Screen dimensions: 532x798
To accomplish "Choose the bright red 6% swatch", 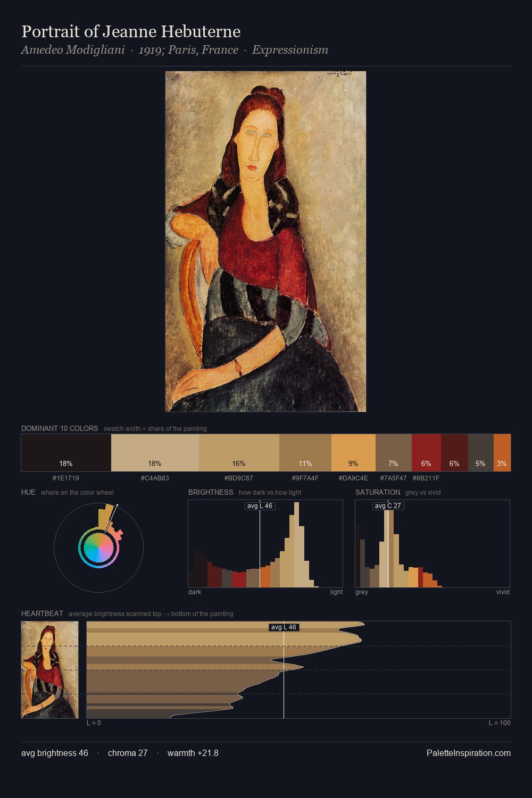I will (x=426, y=453).
